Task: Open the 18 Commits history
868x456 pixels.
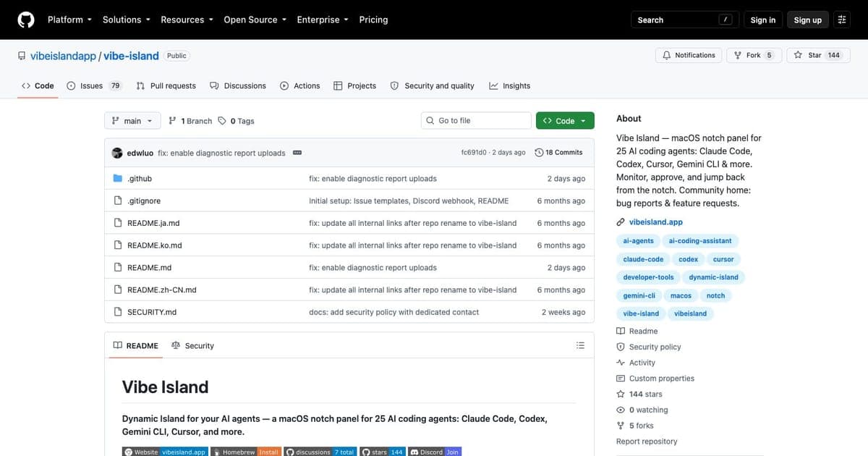Action: click(558, 153)
